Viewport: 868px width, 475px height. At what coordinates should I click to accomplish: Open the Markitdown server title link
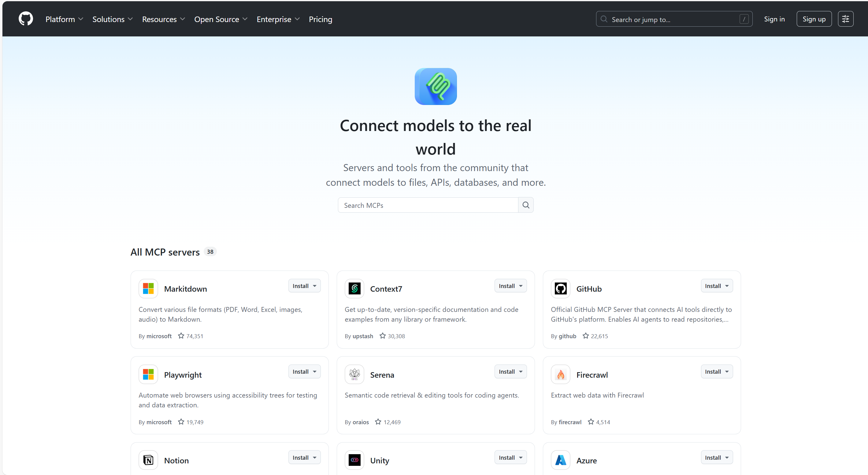(x=185, y=289)
